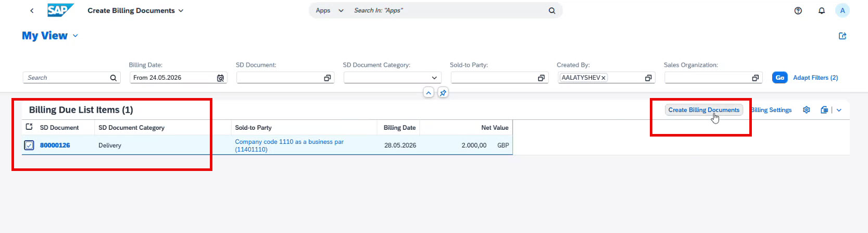Open the Billing Date calendar picker
868x233 pixels.
click(221, 78)
